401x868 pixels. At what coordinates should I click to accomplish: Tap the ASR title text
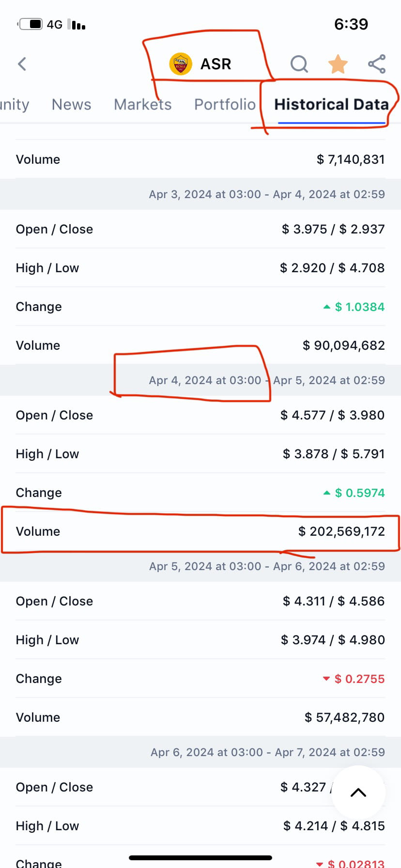tap(216, 64)
